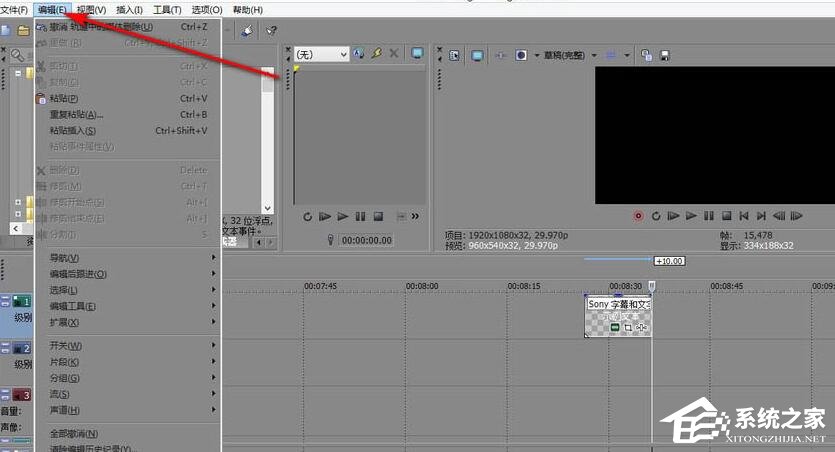
Task: Expand the 编辑工具(E) submenu
Action: tap(127, 306)
